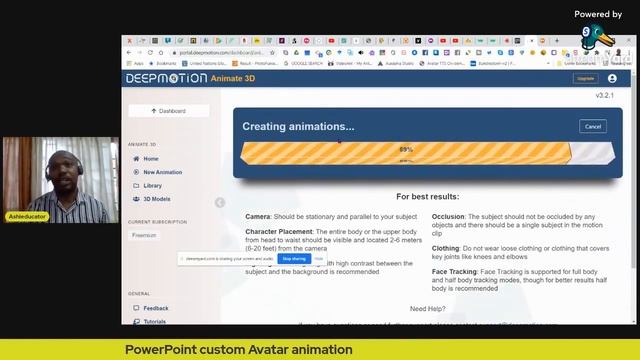
Task: Click the Clothing tip text
Action: pyautogui.click(x=520, y=253)
